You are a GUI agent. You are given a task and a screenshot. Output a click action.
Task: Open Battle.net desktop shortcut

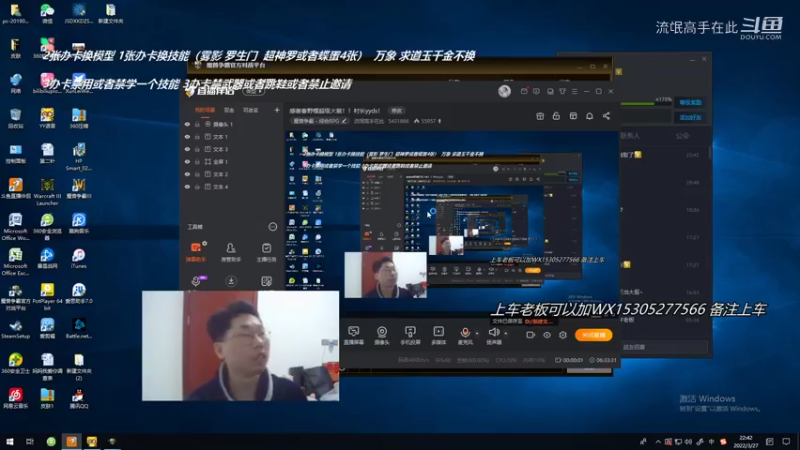pos(79,329)
